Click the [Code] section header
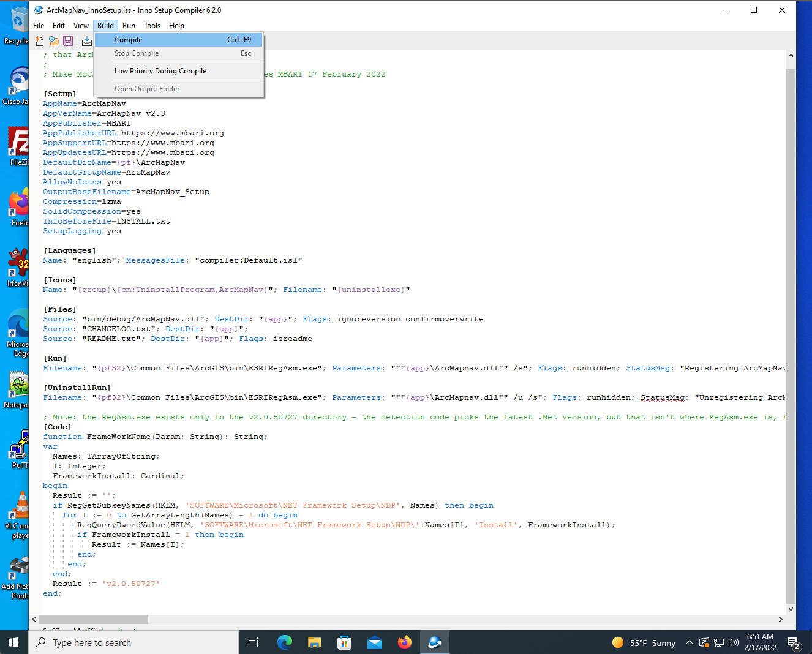Screen dimensions: 812x654 coord(57,427)
